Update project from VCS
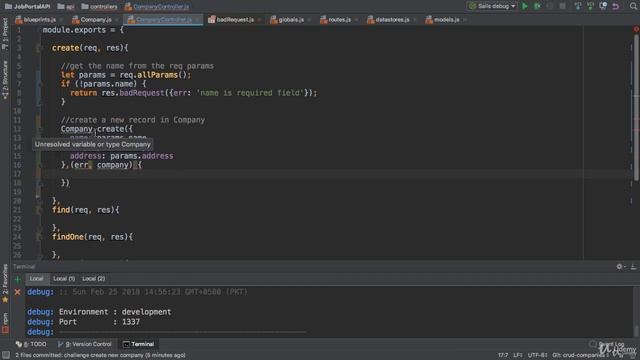640x360 pixels. pos(578,6)
